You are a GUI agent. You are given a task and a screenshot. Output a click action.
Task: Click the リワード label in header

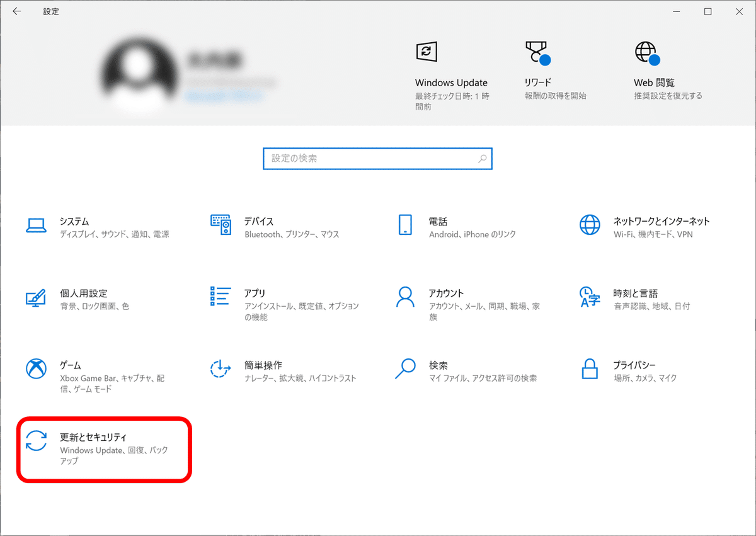(x=537, y=83)
